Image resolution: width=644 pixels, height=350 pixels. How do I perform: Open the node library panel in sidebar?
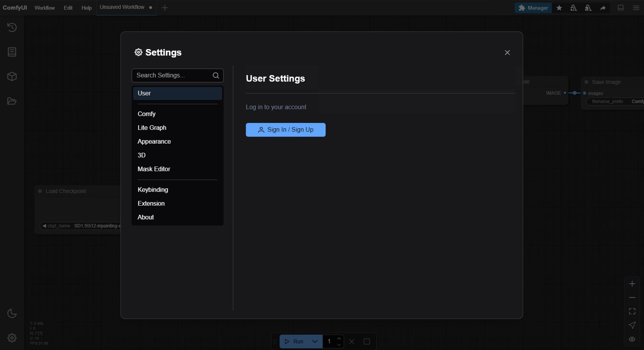coord(12,52)
